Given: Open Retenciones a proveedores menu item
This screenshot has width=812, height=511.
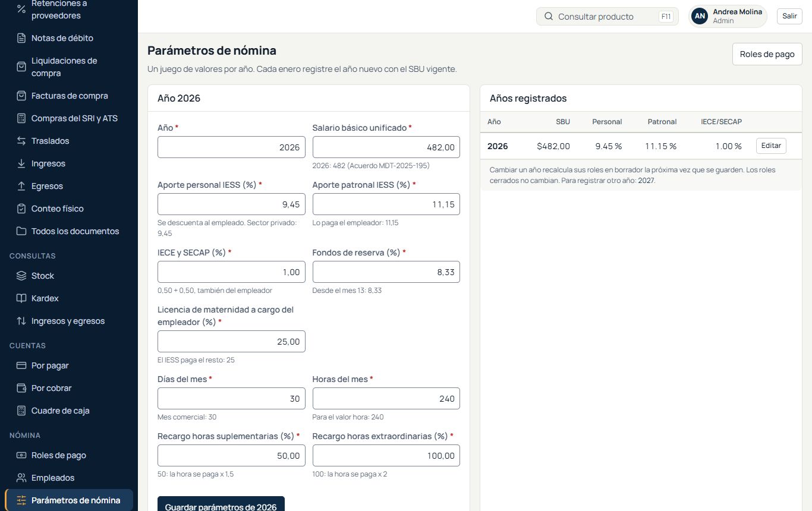Looking at the screenshot, I should pos(69,10).
